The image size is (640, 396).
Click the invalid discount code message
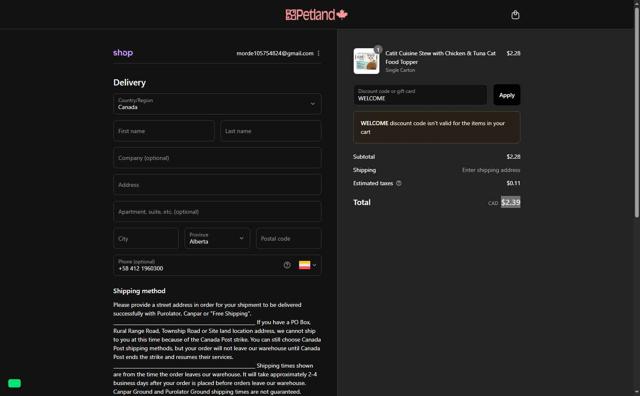(x=437, y=127)
